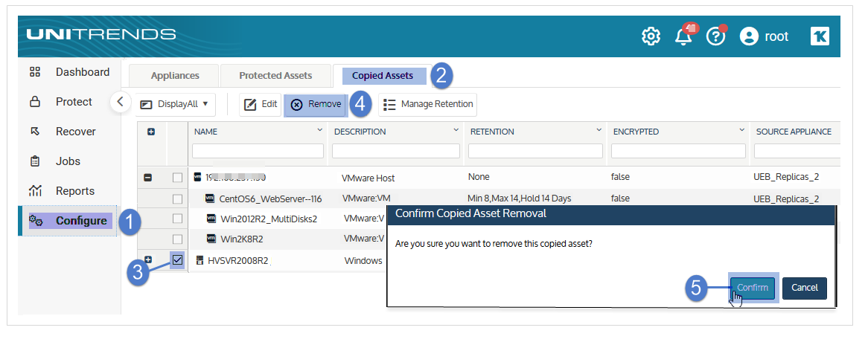Switch to the Appliances tab
This screenshot has width=868, height=342.
pos(175,76)
